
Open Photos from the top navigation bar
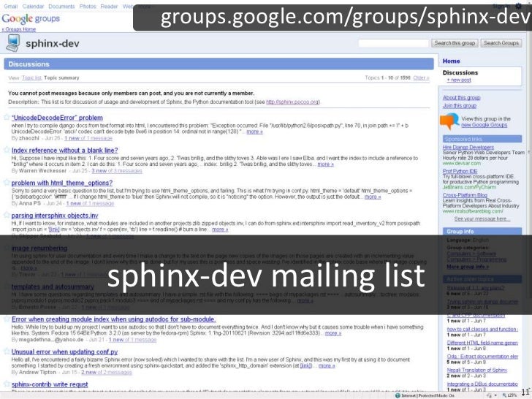click(x=88, y=7)
